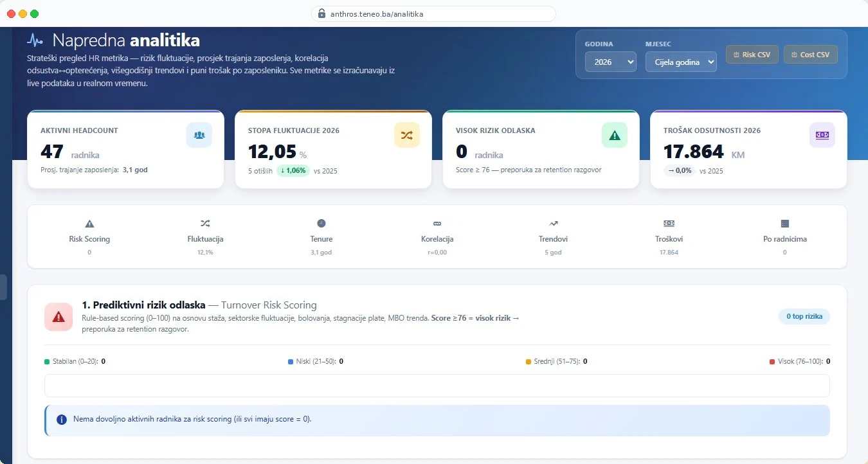The image size is (868, 464).
Task: Click the lock icon in the address bar
Action: point(322,13)
